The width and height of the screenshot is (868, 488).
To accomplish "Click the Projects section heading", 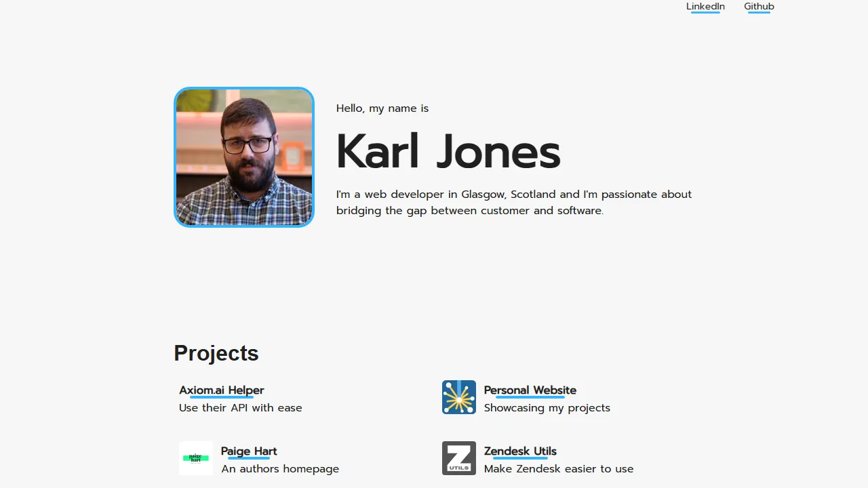I will pos(216,353).
